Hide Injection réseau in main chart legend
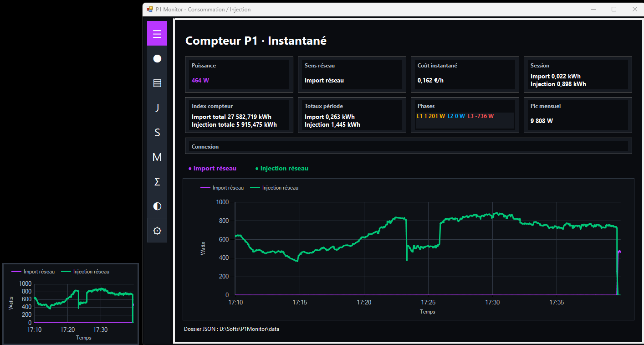Screen dimensions: 644x345 click(x=274, y=188)
